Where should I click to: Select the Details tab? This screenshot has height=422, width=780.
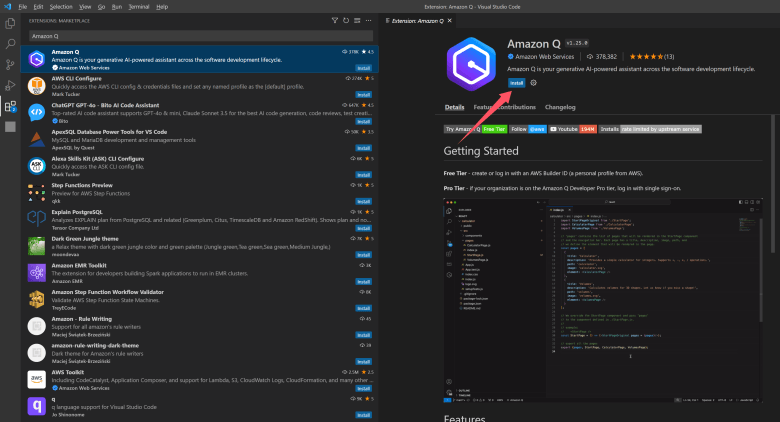454,106
